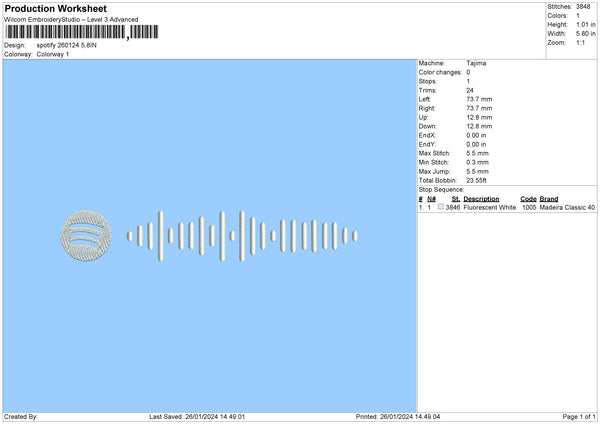
Task: Click the Total Bobbin value "23.55ft"
Action: [x=476, y=180]
